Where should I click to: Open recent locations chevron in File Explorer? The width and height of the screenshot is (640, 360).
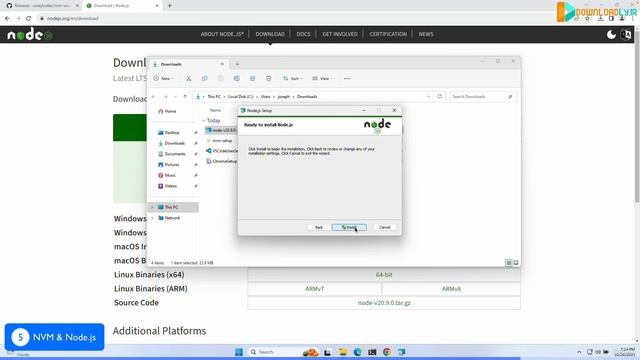[175, 97]
